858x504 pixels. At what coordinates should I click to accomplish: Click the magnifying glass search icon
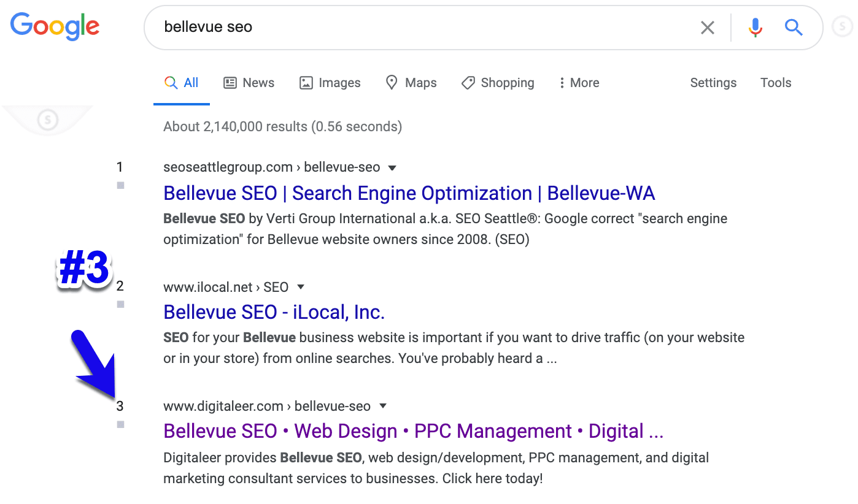[x=794, y=27]
